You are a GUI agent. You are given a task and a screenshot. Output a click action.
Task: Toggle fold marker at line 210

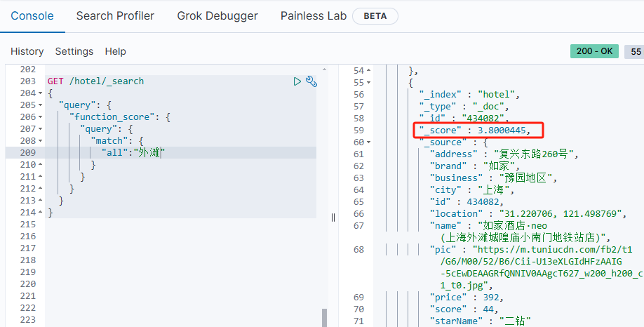coord(40,165)
